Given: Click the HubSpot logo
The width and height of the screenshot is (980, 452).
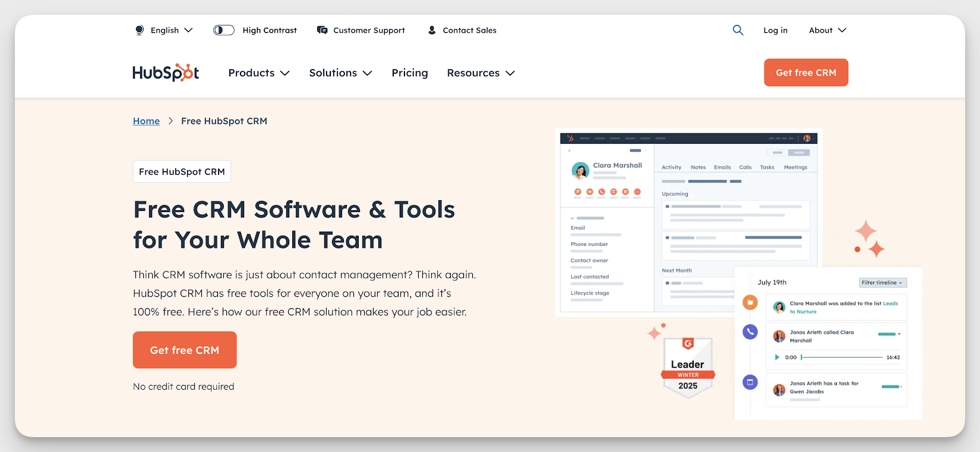Looking at the screenshot, I should pyautogui.click(x=166, y=72).
